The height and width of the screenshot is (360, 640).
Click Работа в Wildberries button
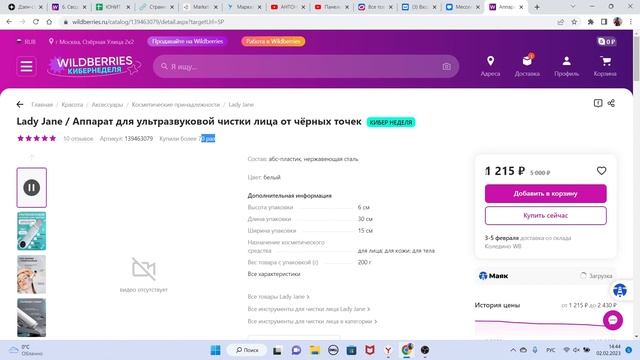click(273, 41)
